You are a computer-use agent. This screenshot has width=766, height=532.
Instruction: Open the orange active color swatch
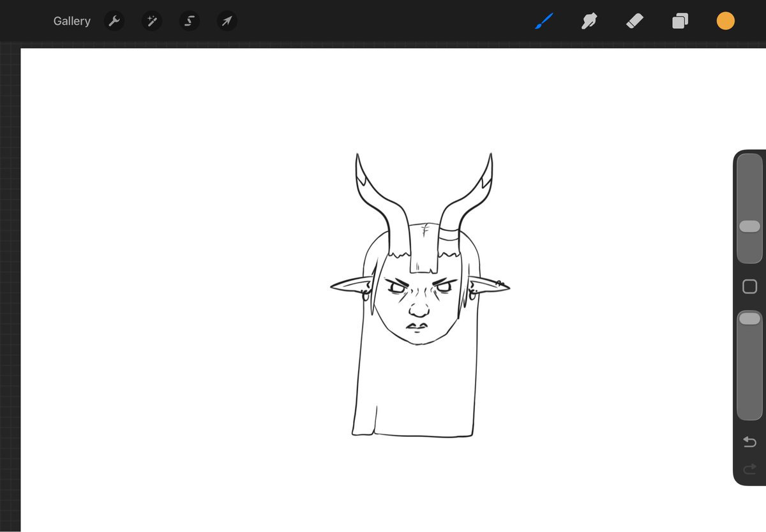pyautogui.click(x=725, y=21)
